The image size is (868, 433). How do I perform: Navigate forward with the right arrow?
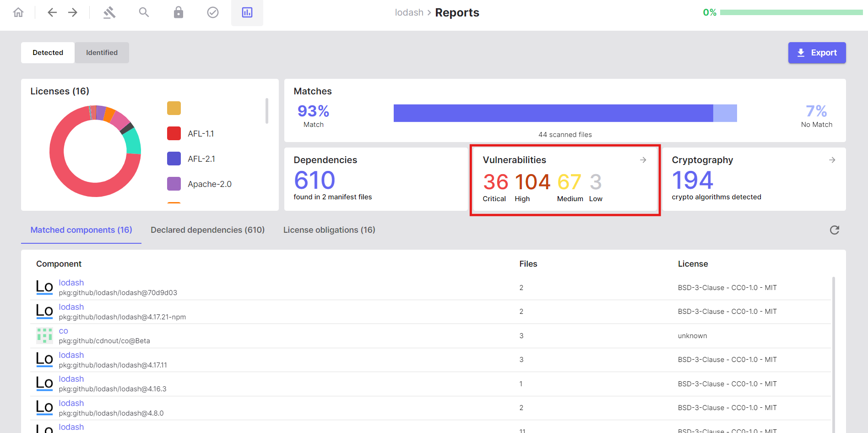[x=73, y=12]
